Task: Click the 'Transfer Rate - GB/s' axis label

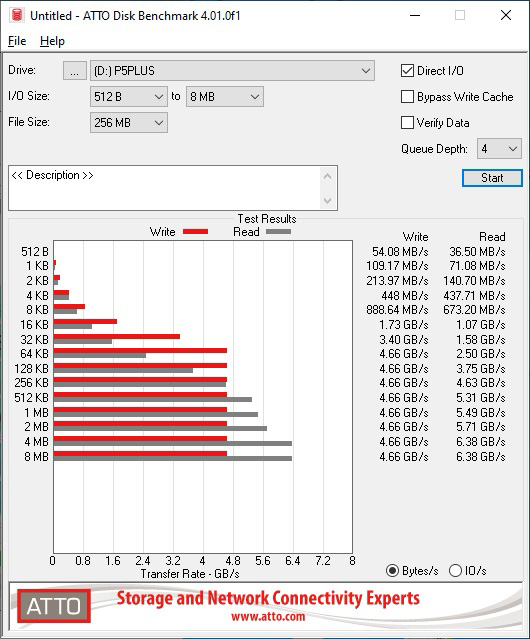Action: 190,574
